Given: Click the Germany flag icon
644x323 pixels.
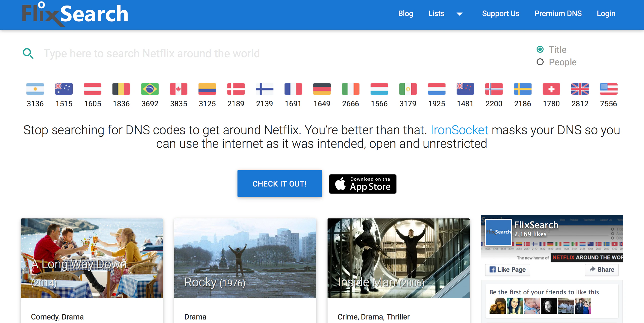Looking at the screenshot, I should tap(322, 89).
